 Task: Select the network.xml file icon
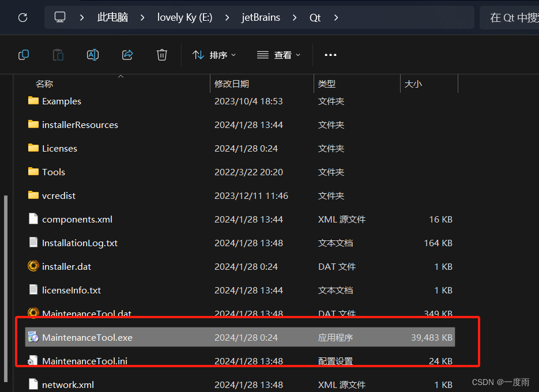point(33,384)
